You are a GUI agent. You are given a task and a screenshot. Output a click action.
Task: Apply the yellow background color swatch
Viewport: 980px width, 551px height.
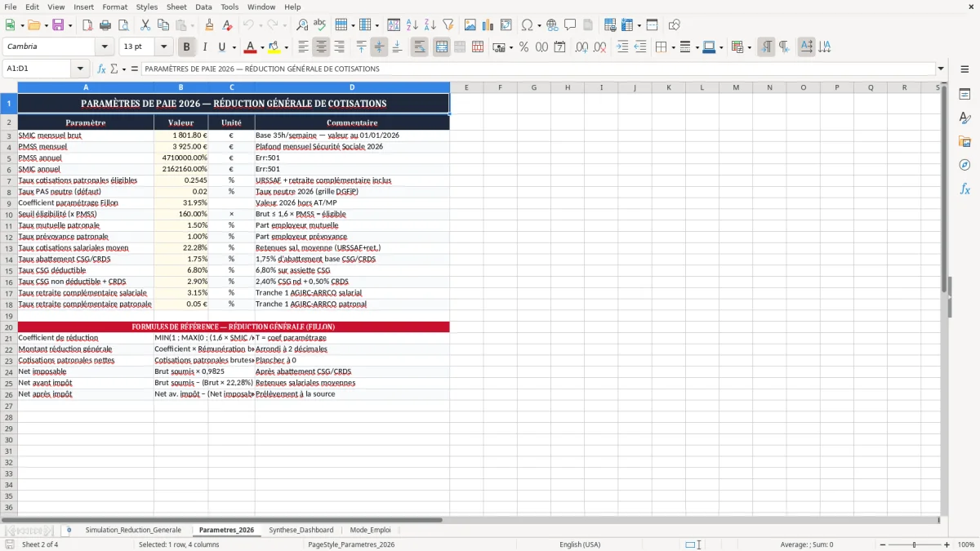(x=274, y=47)
